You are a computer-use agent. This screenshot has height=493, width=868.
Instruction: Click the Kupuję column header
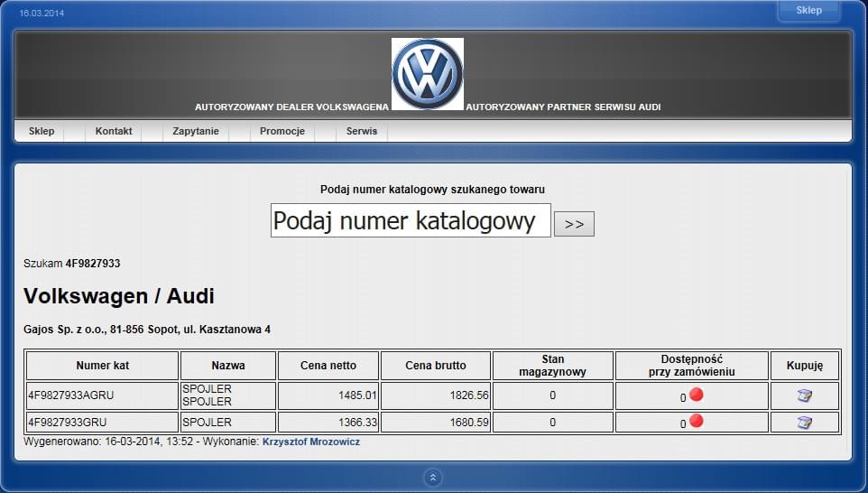(x=805, y=366)
